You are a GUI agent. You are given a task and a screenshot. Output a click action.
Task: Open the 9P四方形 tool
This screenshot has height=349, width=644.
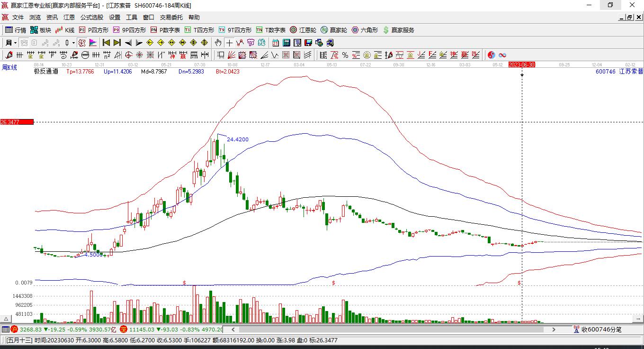[x=129, y=30]
